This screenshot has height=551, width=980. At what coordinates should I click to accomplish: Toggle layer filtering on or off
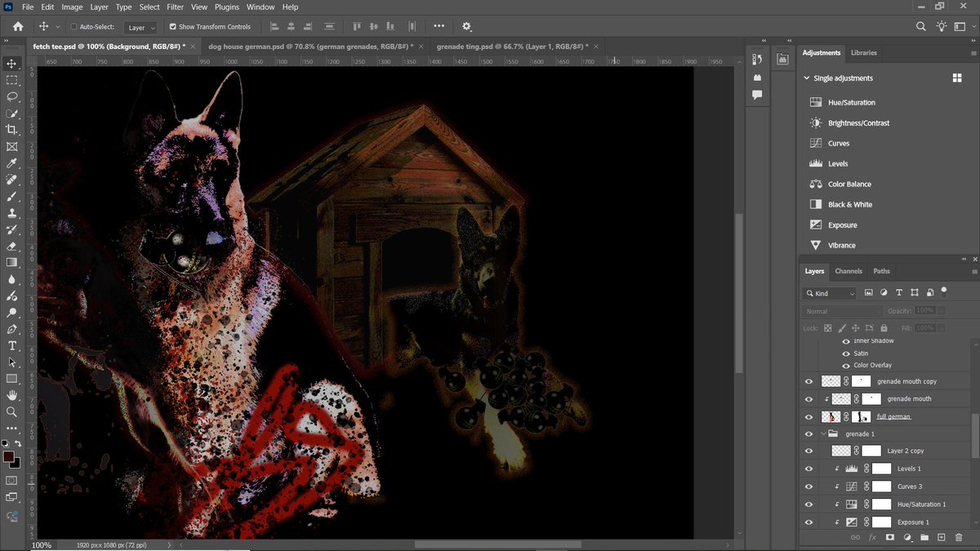click(944, 291)
